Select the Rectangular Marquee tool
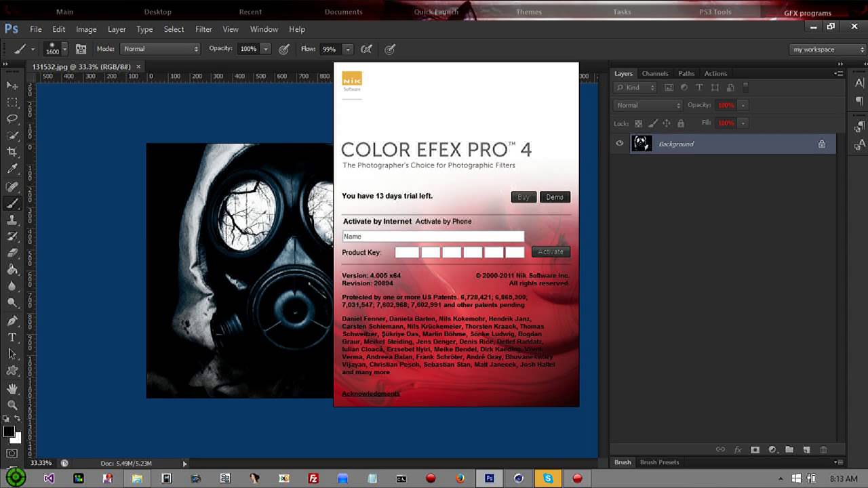Screen dimensions: 868x488 tap(12, 102)
